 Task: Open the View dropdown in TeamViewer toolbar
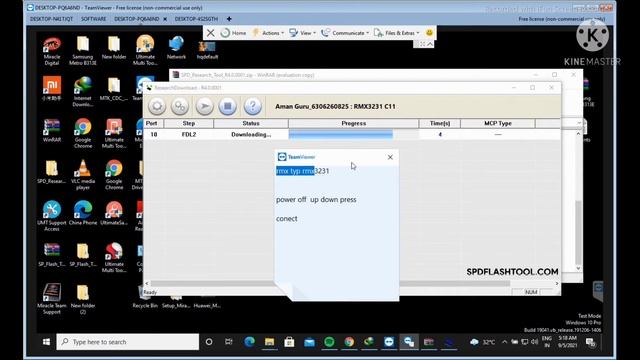pyautogui.click(x=302, y=33)
